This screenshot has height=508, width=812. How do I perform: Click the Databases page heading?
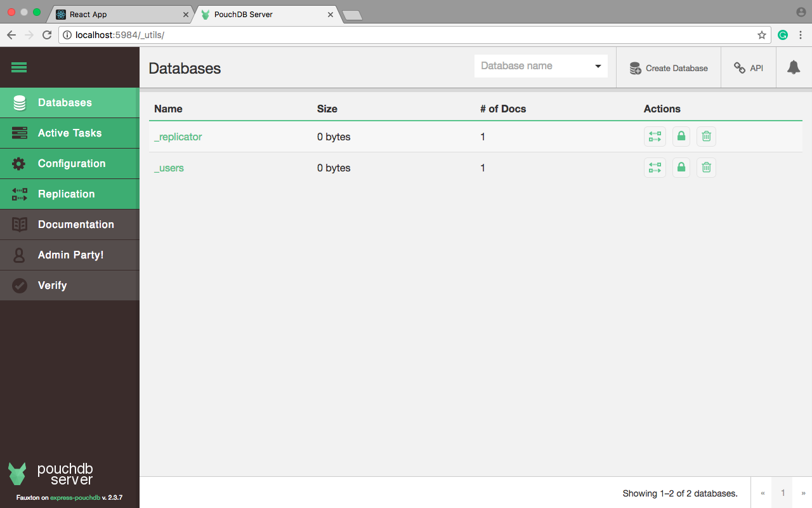[185, 69]
